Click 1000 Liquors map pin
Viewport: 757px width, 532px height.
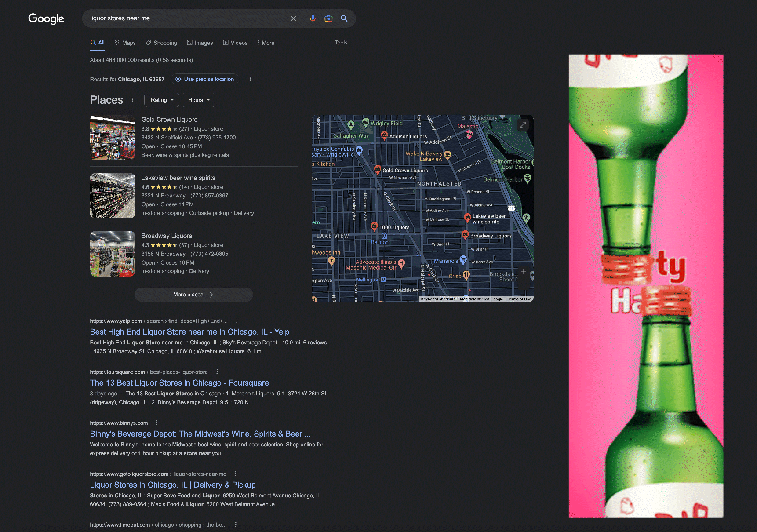[x=374, y=226]
